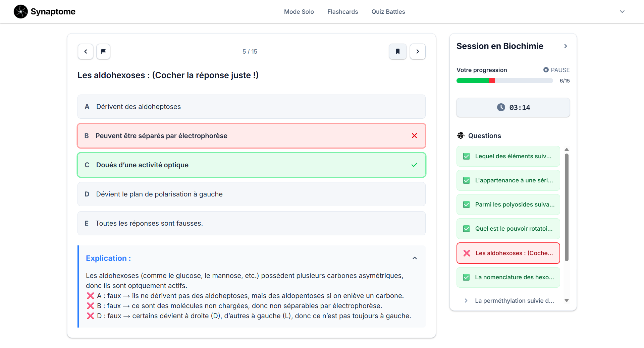Click the session progress bar
This screenshot has width=644, height=348.
point(504,81)
